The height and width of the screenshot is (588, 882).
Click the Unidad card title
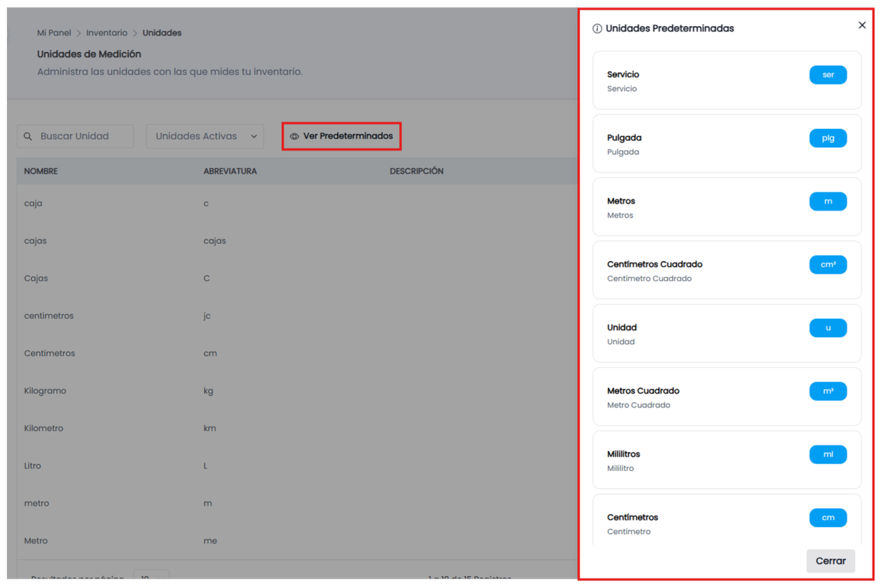(x=622, y=327)
